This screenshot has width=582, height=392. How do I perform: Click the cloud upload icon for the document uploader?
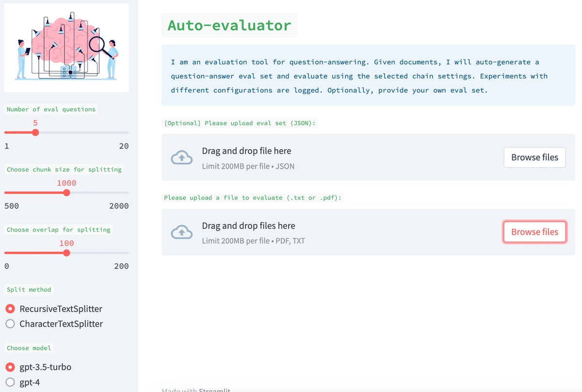pos(181,232)
